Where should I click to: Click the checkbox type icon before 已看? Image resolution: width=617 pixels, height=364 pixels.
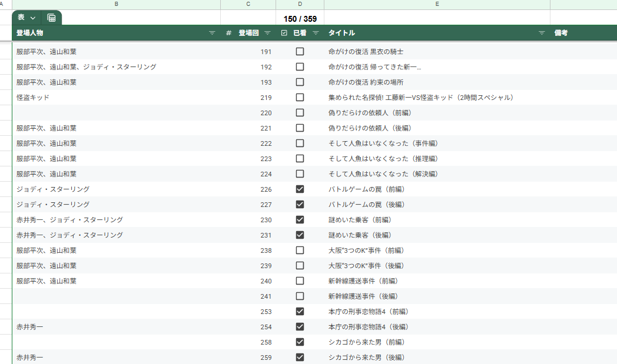[x=284, y=33]
